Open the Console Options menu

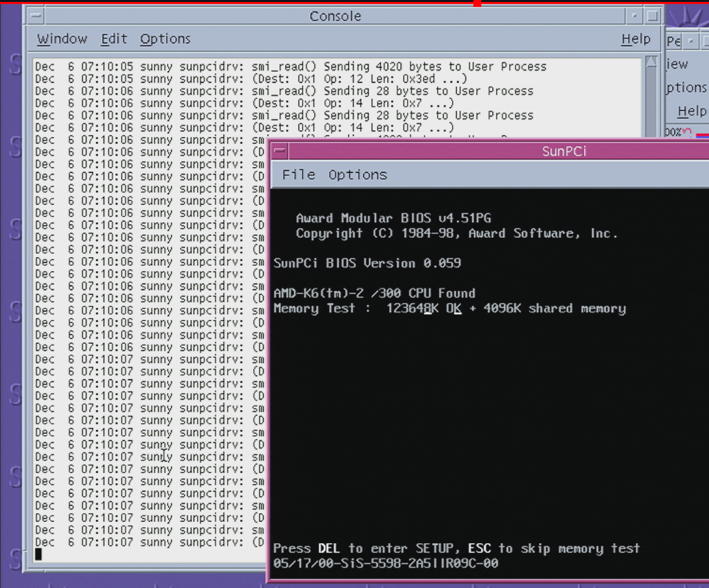pyautogui.click(x=165, y=39)
